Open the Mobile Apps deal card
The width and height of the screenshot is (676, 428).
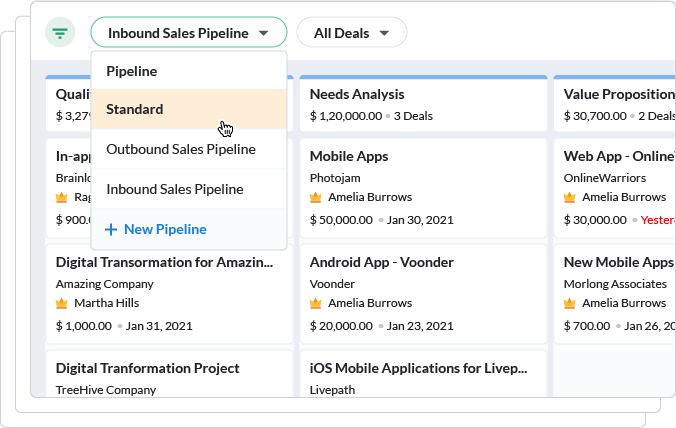click(349, 156)
